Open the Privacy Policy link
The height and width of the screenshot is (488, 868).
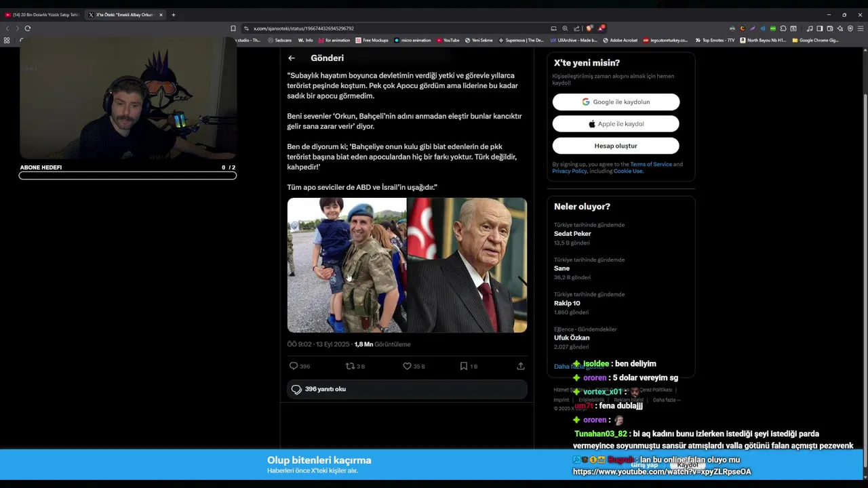(x=570, y=171)
